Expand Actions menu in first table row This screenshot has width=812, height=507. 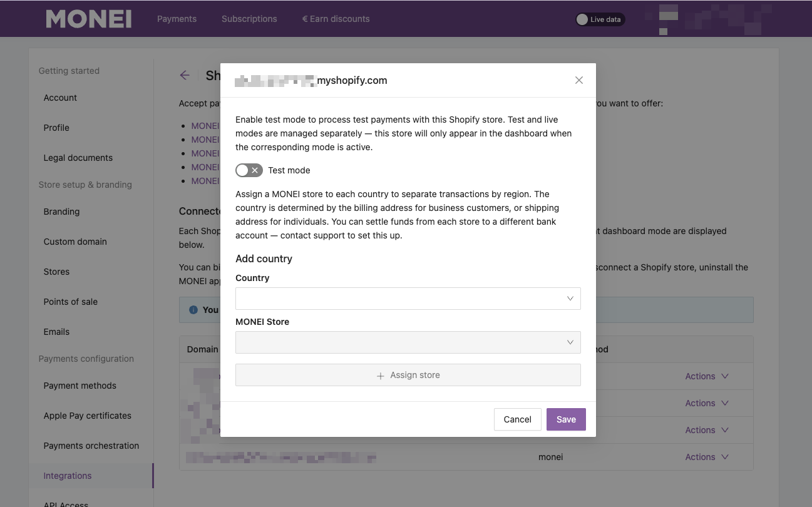[x=707, y=376]
